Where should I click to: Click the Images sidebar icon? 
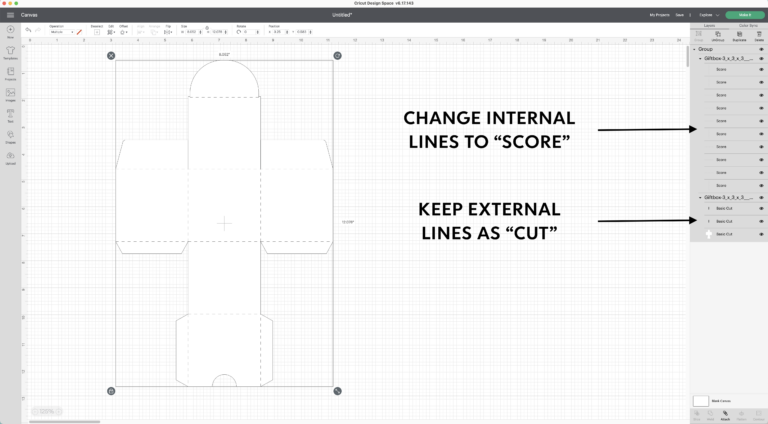(10, 92)
